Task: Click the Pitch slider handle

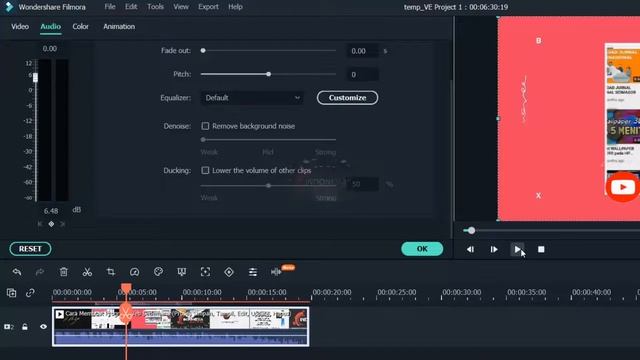Action: click(269, 74)
